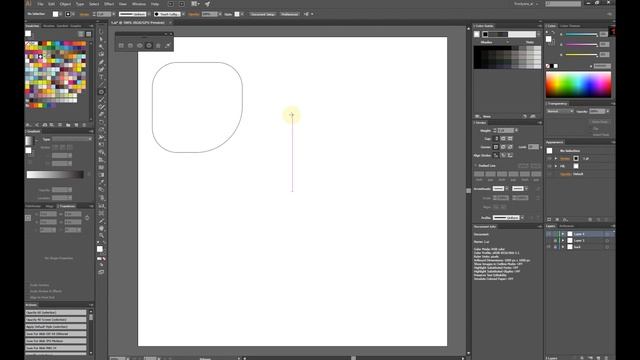Open the Window menu
This screenshot has height=360, width=640.
(139, 4)
